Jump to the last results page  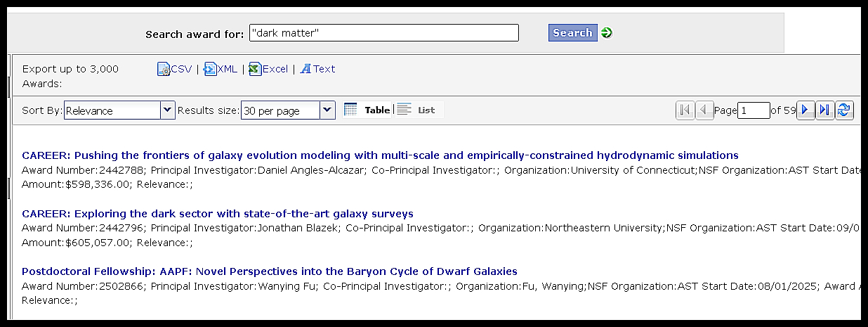[x=825, y=110]
